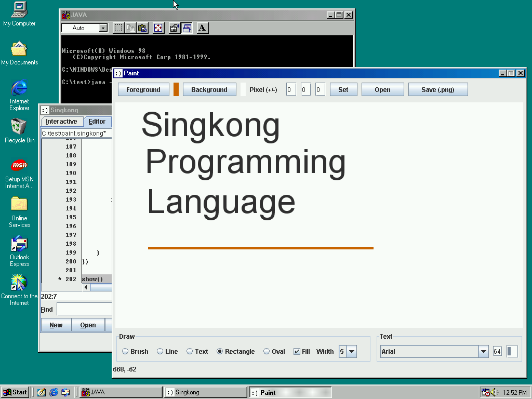Expand the Arial font dropdown

[484, 352]
